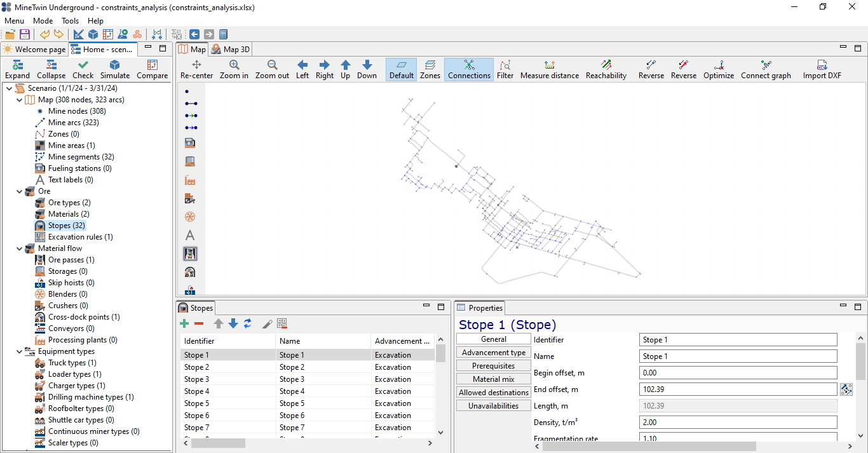
Task: Click the open file folder icon
Action: pyautogui.click(x=10, y=34)
